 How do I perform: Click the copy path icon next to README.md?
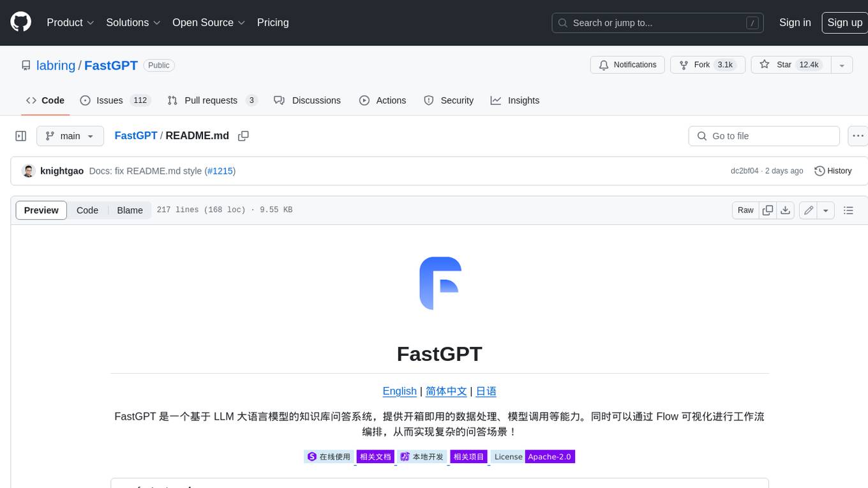[x=243, y=136]
